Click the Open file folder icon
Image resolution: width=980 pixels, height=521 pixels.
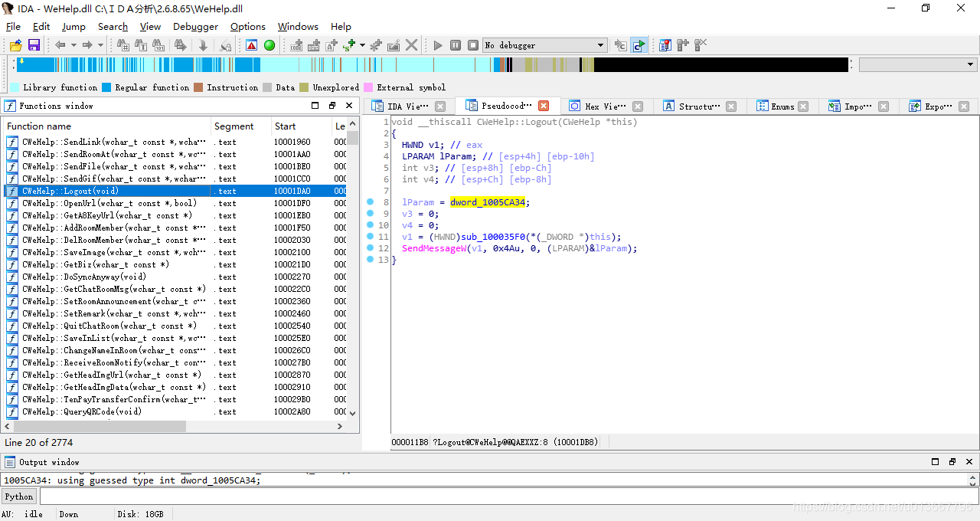click(15, 45)
